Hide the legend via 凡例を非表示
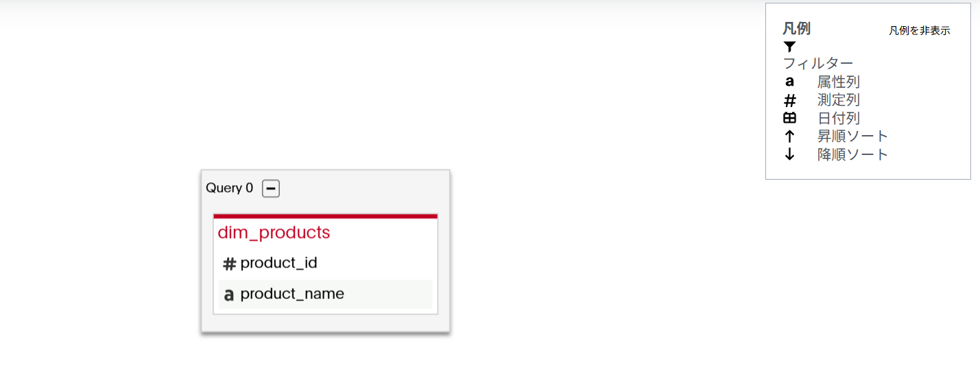Viewport: 980px width, 369px height. 919,31
